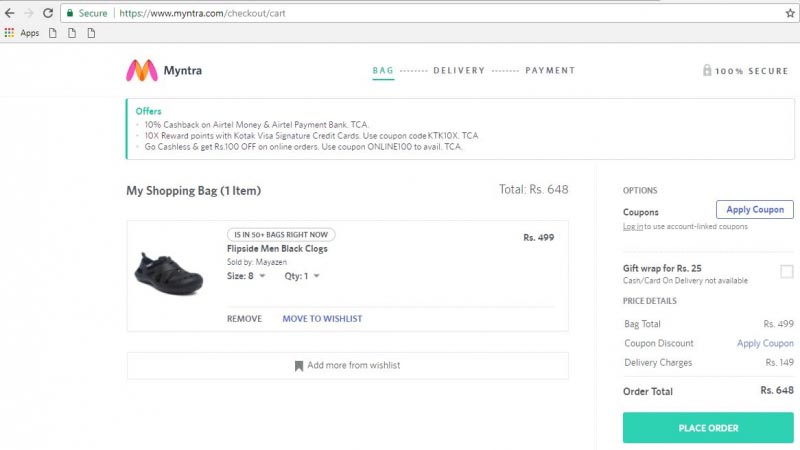Click 'Cash/Card On Delivery not available' note
Screen dimensions: 800x450
tap(685, 281)
